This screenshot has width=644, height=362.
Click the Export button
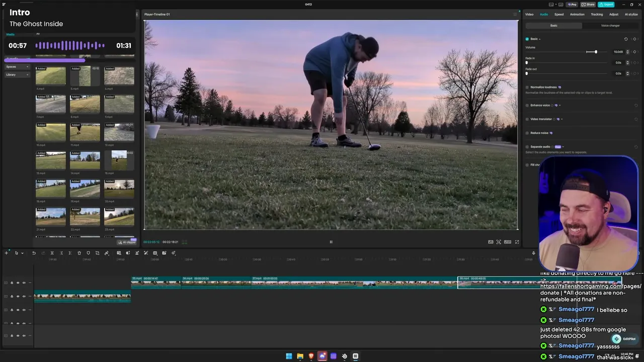(606, 5)
